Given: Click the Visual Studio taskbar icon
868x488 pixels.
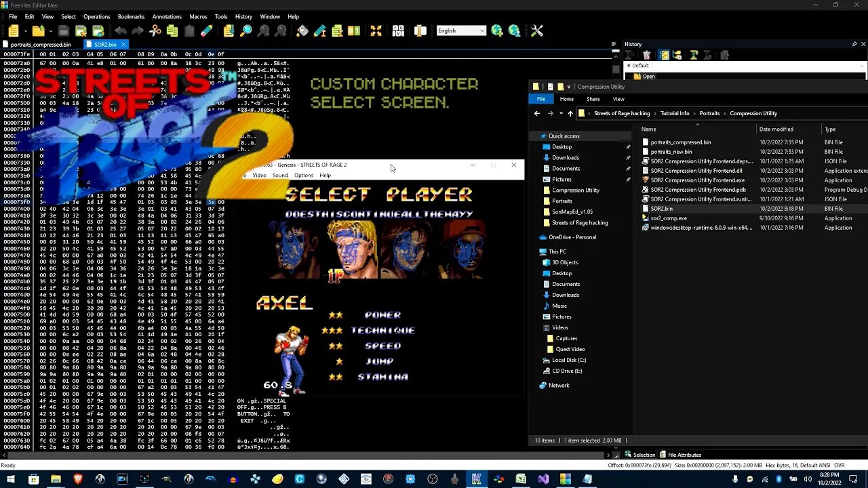Looking at the screenshot, I should (x=543, y=479).
